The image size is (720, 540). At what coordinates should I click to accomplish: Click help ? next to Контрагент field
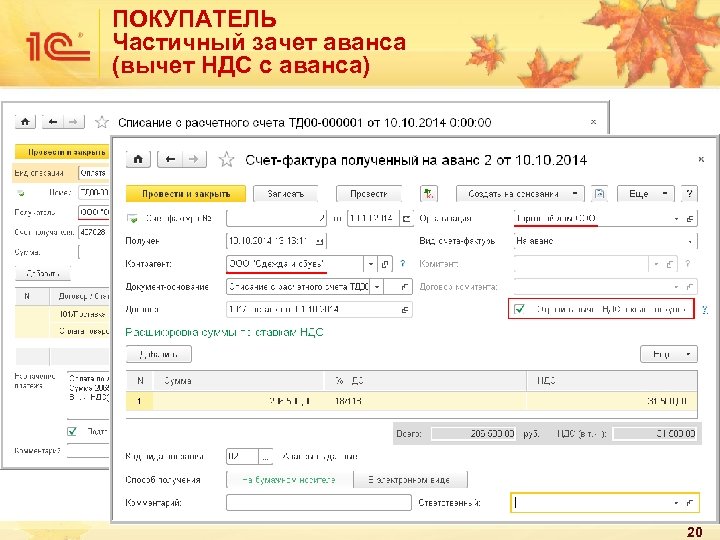click(403, 264)
